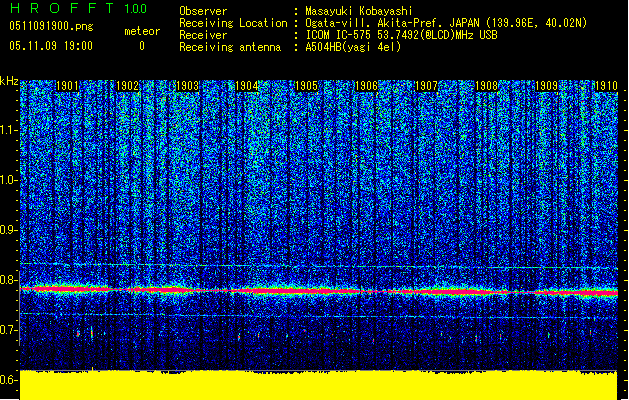This screenshot has width=629, height=400.
Task: Click the 1901 time marker
Action: coord(67,86)
